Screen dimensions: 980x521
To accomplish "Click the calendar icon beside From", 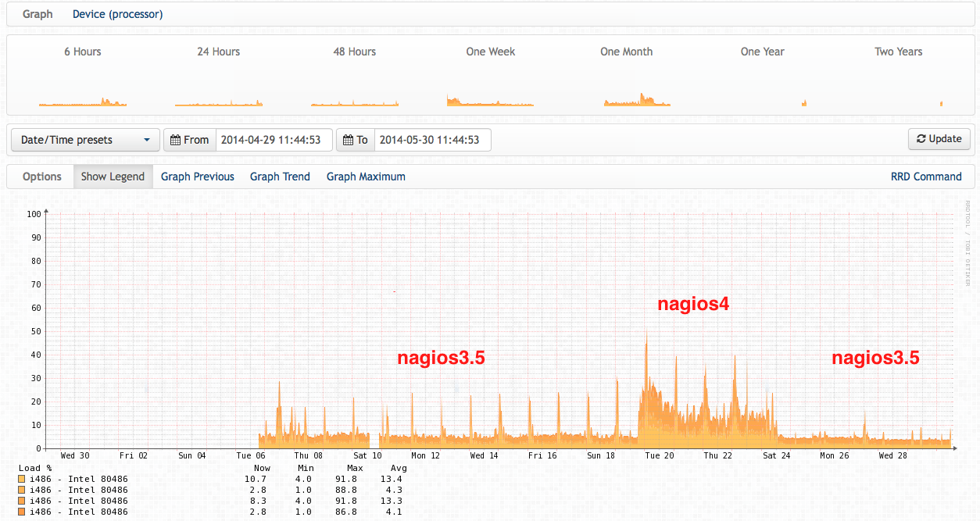I will [174, 140].
